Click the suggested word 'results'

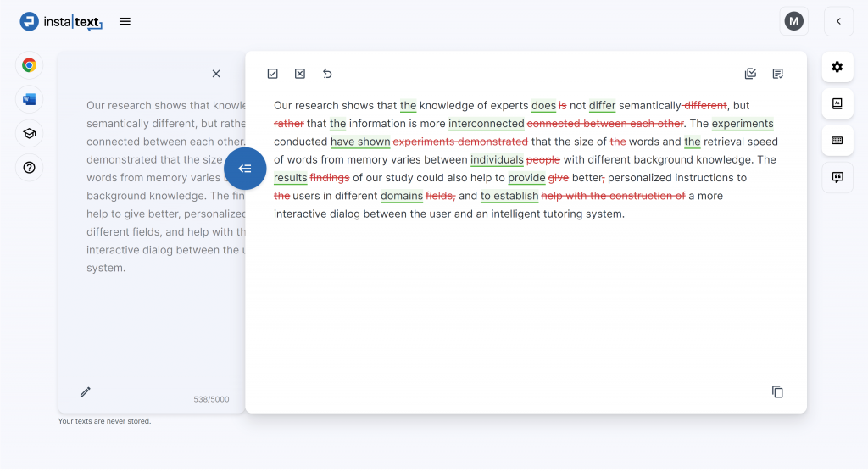(290, 178)
